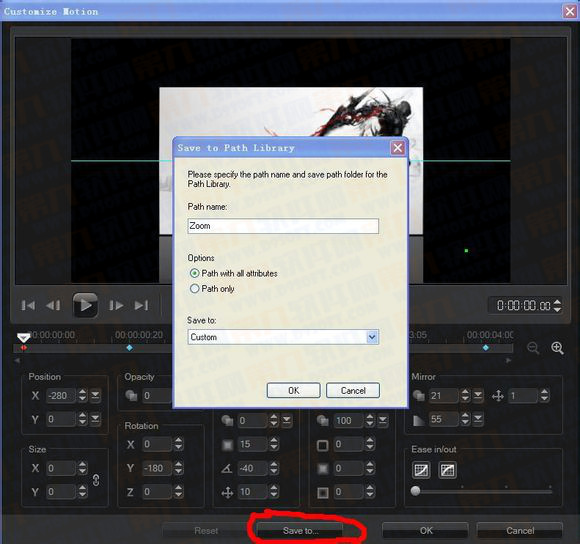
Task: Click the stepper beside value 15
Action: click(274, 444)
